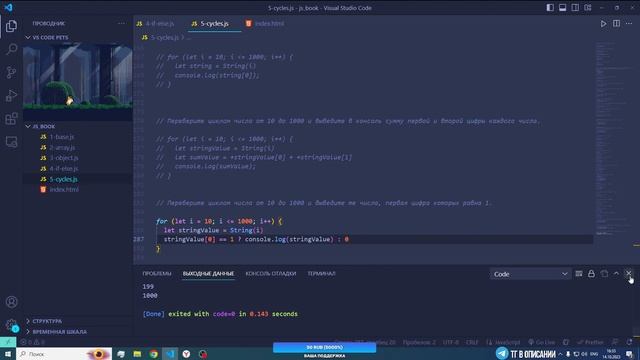
Task: Toggle output scroll lock
Action: [x=591, y=274]
